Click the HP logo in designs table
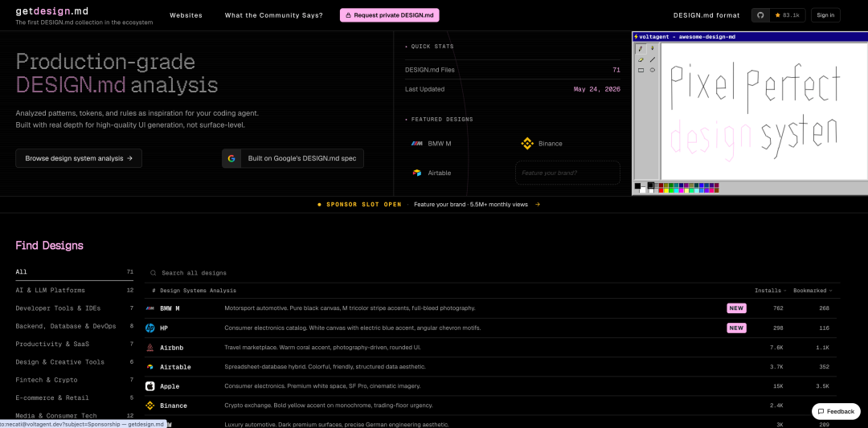Image resolution: width=868 pixels, height=428 pixels. click(x=149, y=328)
